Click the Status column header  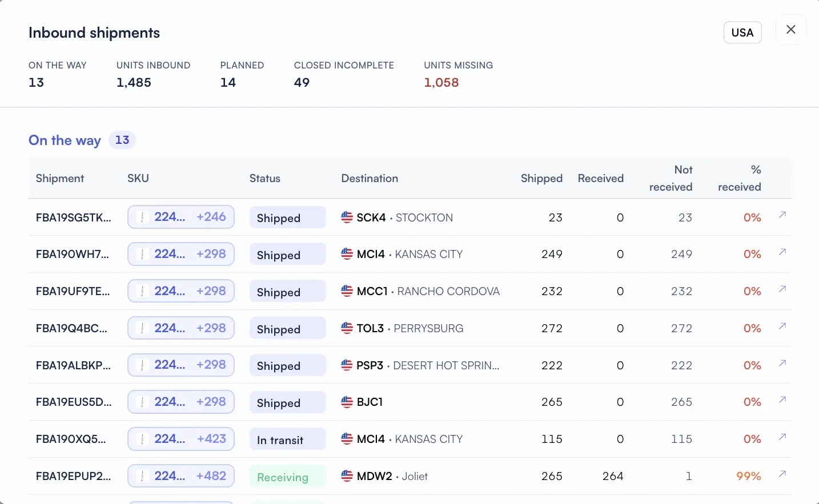pyautogui.click(x=265, y=178)
